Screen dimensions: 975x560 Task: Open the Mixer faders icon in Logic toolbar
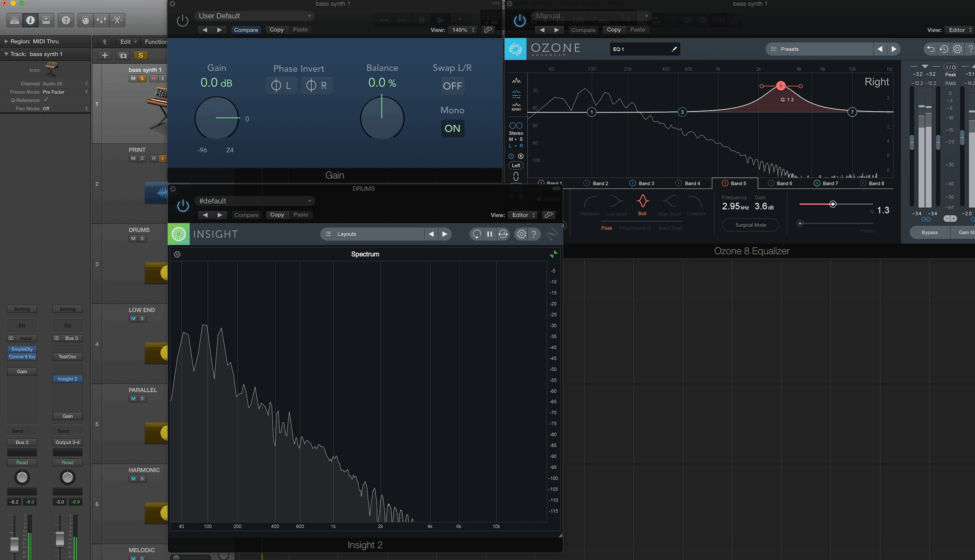[101, 20]
